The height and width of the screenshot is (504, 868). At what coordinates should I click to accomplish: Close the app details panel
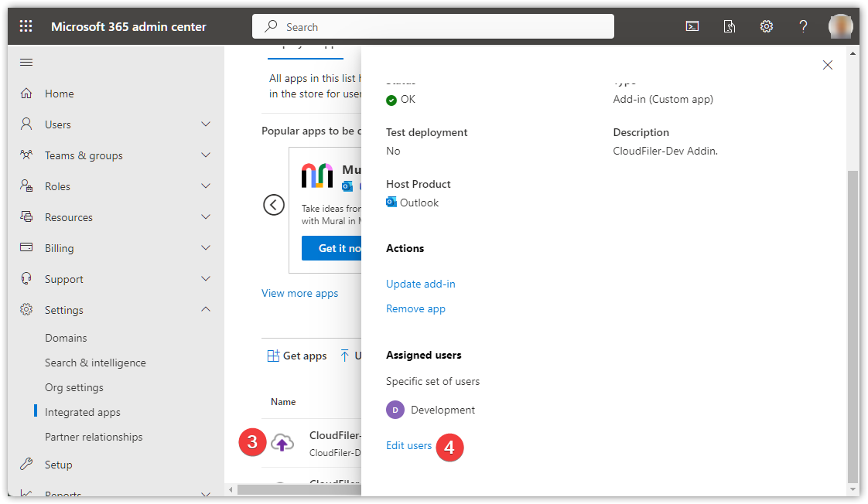(x=828, y=65)
